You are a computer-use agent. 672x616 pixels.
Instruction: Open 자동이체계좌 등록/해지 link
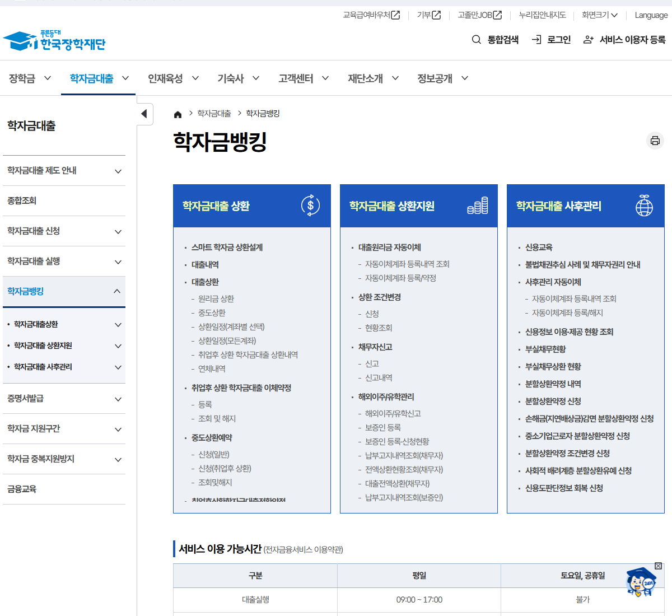click(x=567, y=313)
